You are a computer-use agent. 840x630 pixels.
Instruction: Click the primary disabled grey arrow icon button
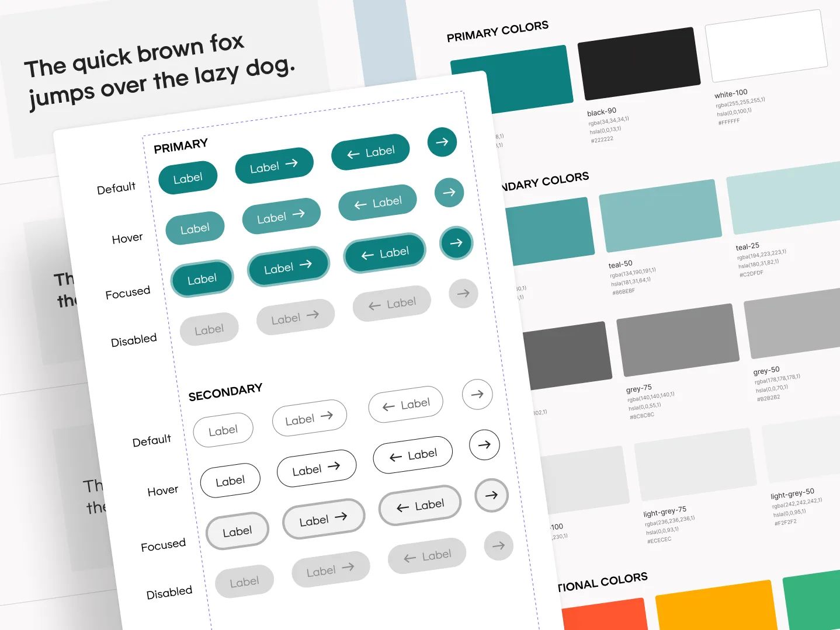pyautogui.click(x=463, y=293)
